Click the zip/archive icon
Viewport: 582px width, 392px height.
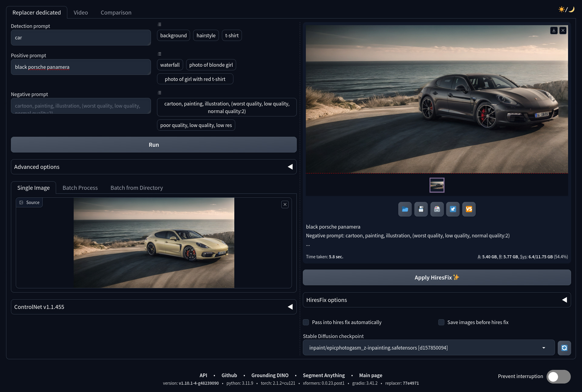pyautogui.click(x=437, y=209)
